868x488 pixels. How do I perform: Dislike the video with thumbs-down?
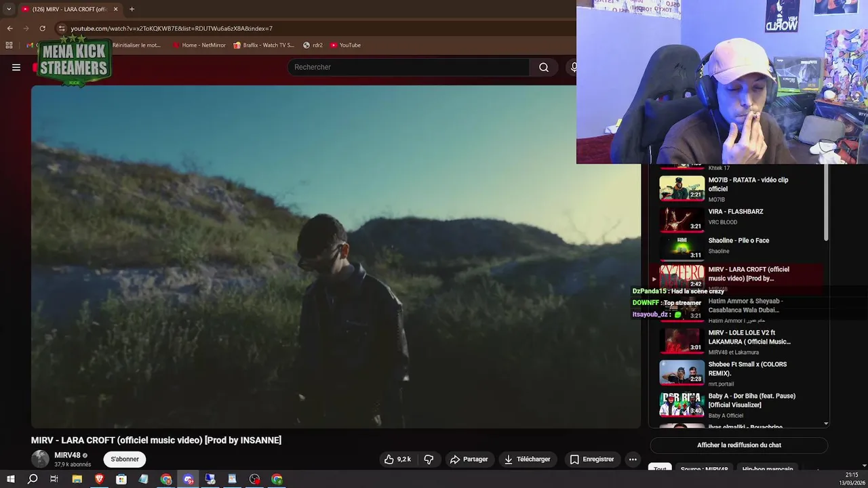click(429, 460)
